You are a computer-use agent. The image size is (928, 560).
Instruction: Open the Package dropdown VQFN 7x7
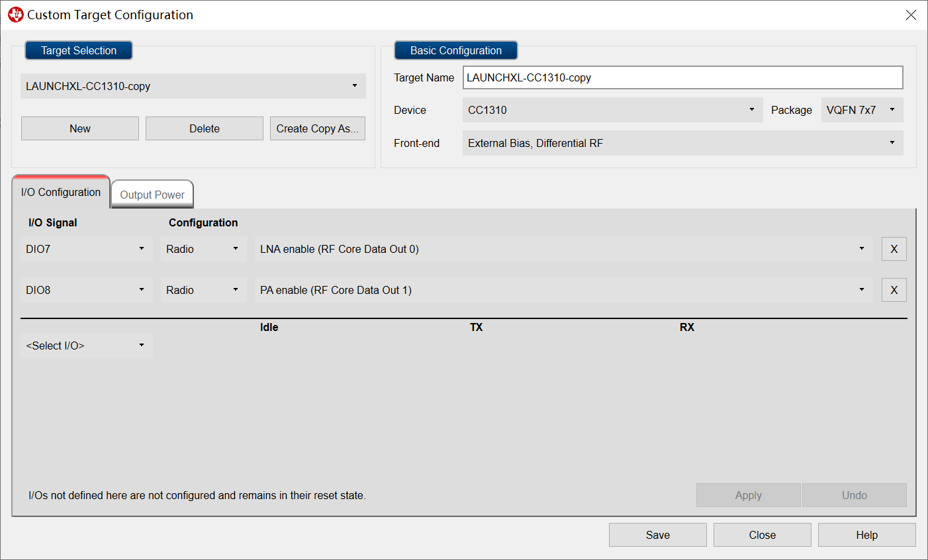(x=862, y=110)
